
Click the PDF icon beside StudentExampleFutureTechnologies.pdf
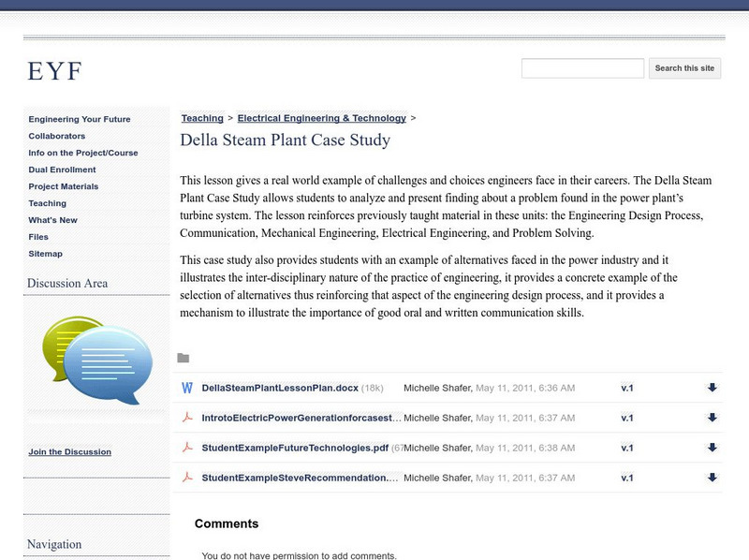(186, 448)
